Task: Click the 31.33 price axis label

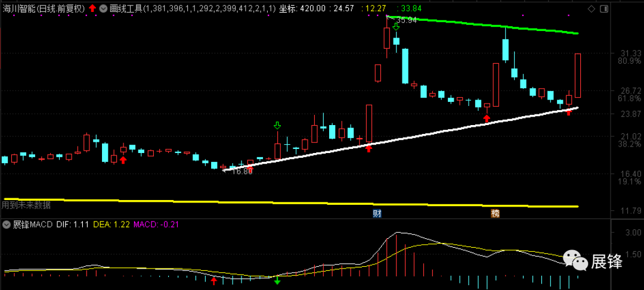Action: click(631, 54)
